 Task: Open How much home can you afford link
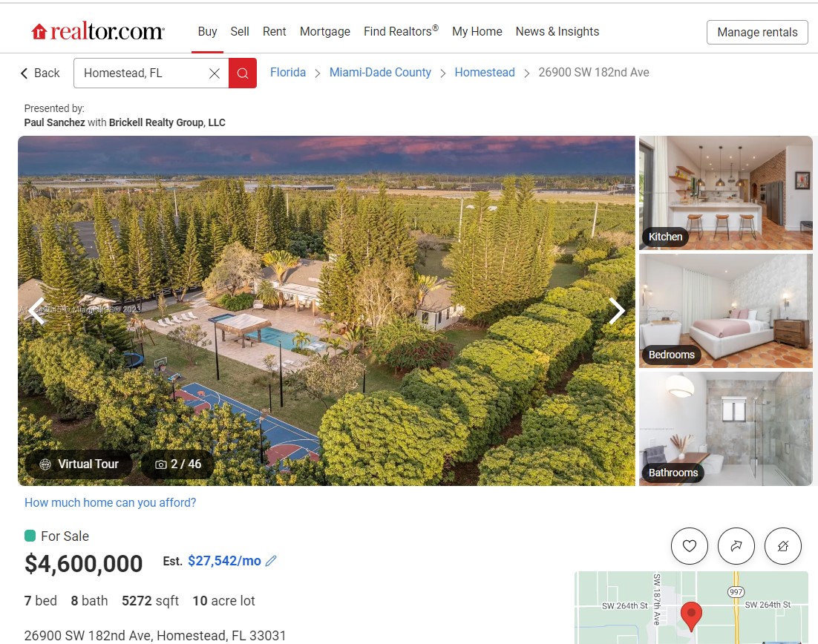pyautogui.click(x=110, y=503)
